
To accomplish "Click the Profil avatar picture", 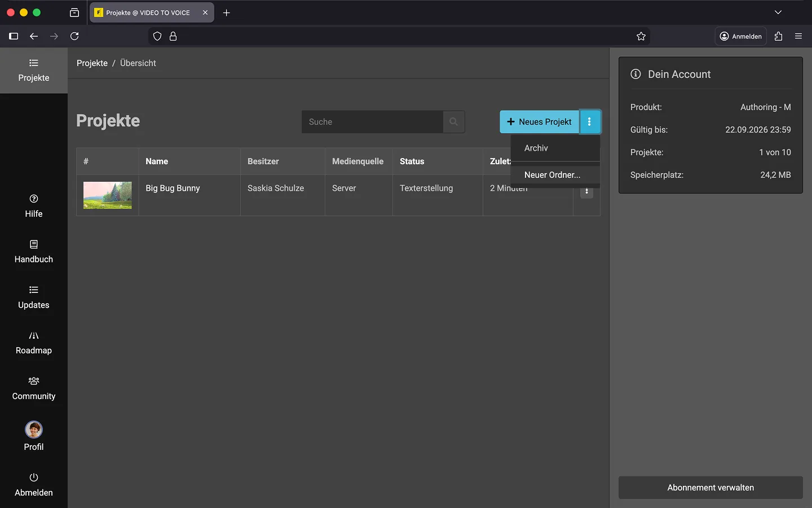I will click(34, 430).
